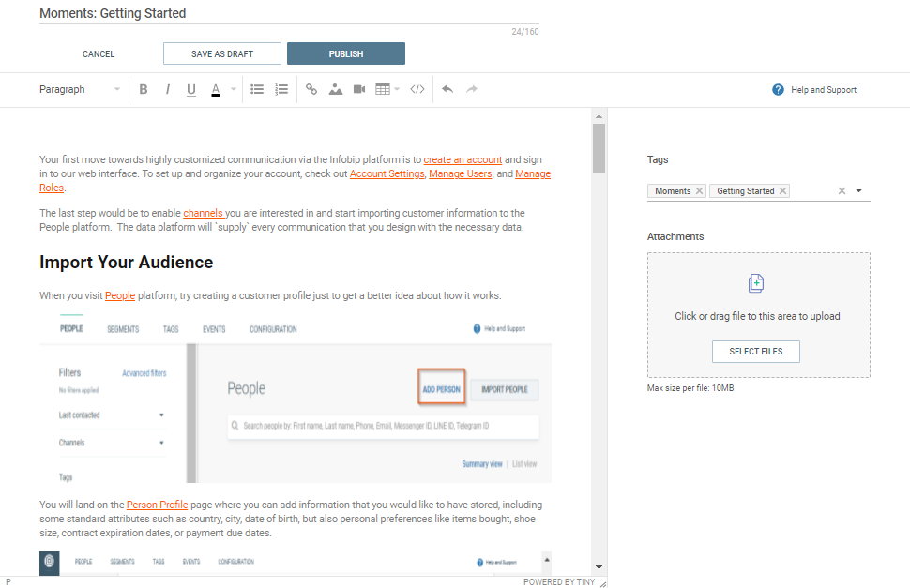
Task: Toggle italic formatting on selected text
Action: (x=167, y=89)
